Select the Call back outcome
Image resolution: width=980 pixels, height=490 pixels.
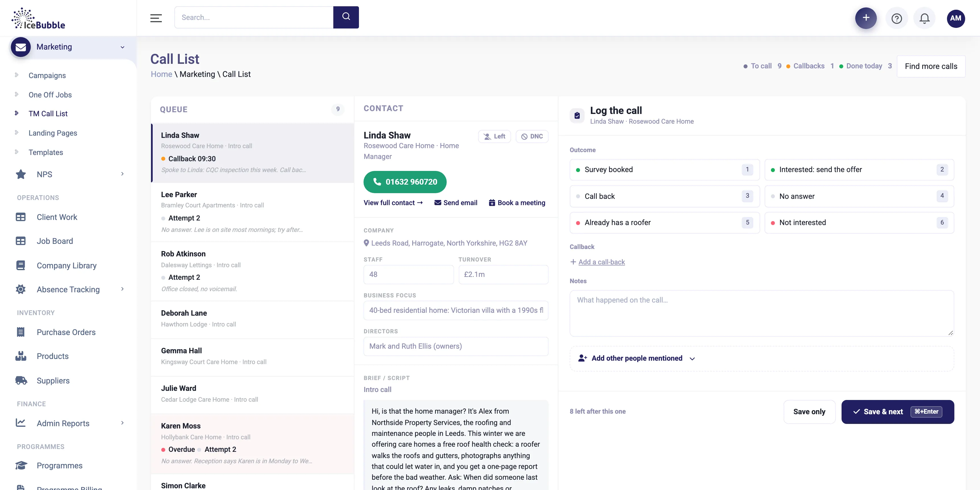[664, 196]
